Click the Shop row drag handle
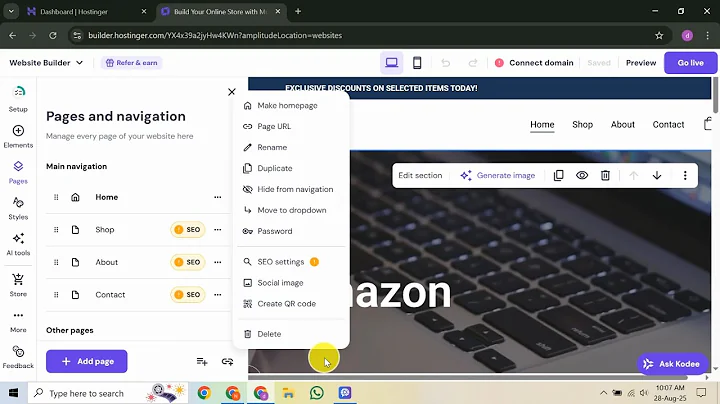The height and width of the screenshot is (404, 720). pyautogui.click(x=56, y=230)
